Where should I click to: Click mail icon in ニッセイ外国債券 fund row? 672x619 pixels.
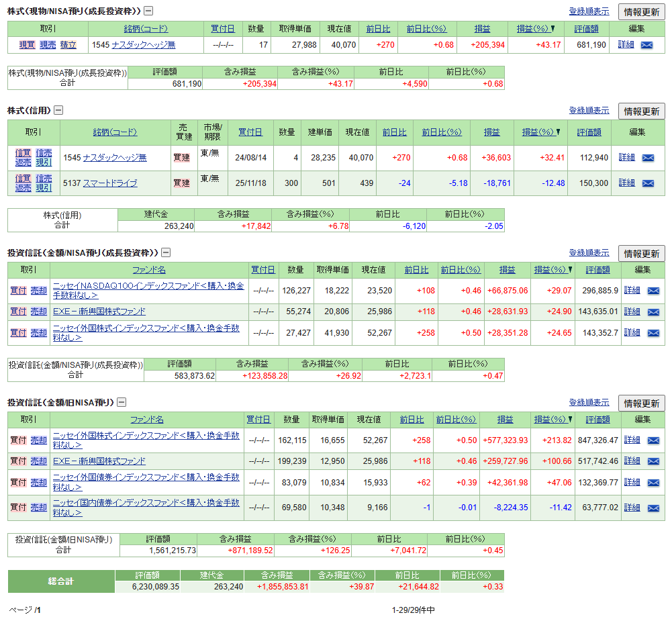(653, 483)
